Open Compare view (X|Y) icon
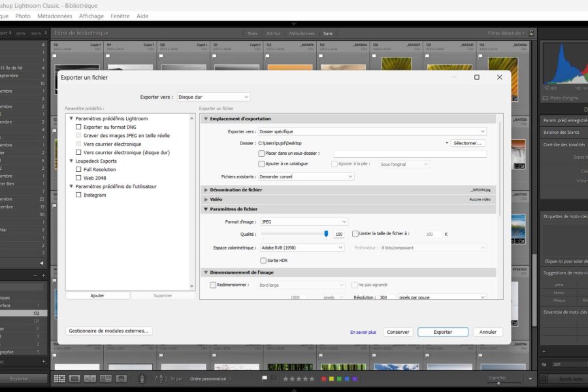 (90, 378)
